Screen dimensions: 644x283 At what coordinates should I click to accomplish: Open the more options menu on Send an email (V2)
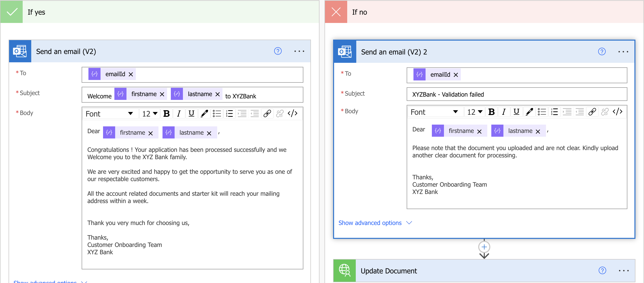pos(299,51)
